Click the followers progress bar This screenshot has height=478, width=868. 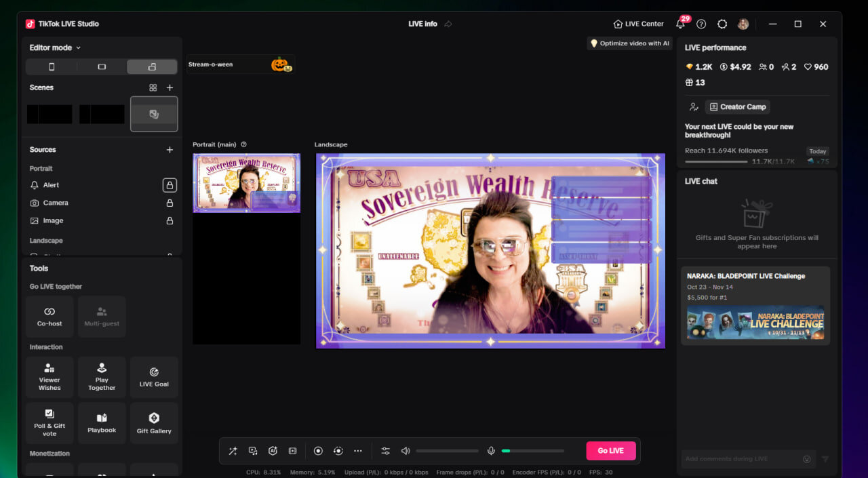pos(716,161)
